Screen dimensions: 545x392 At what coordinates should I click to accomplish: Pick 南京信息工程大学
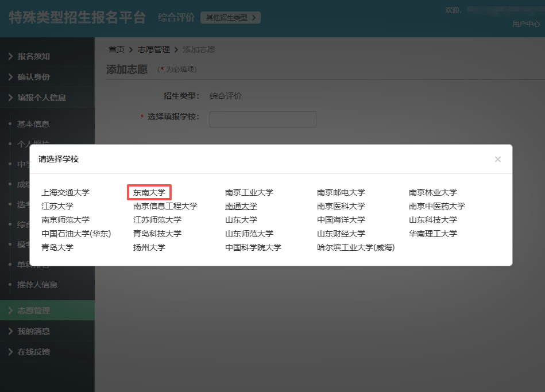165,206
